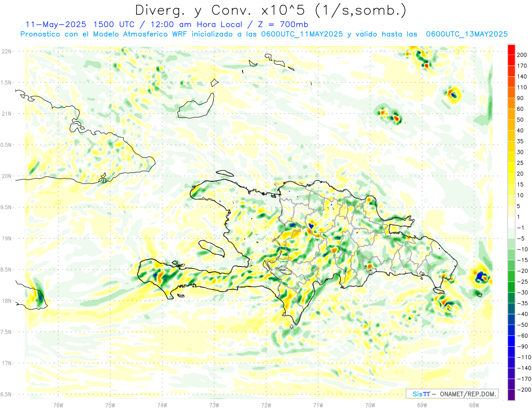
Task: Click the colorbar value '200' at top
Action: (x=523, y=55)
